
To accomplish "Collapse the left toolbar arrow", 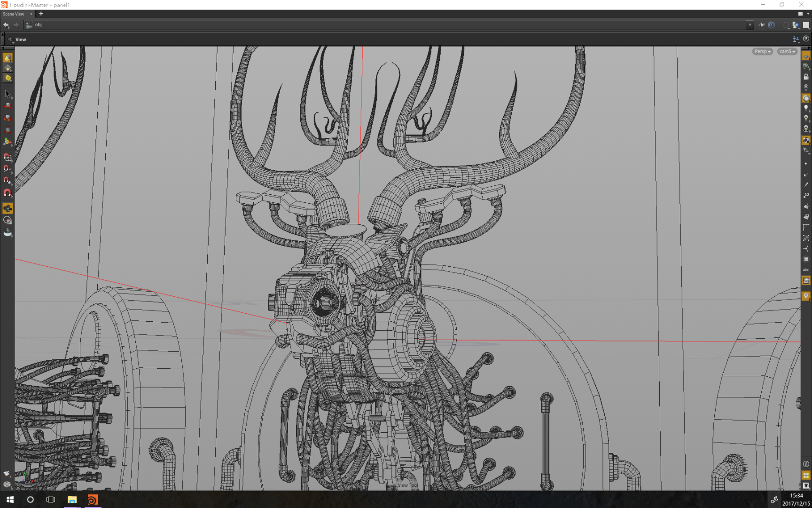I will (x=3, y=48).
